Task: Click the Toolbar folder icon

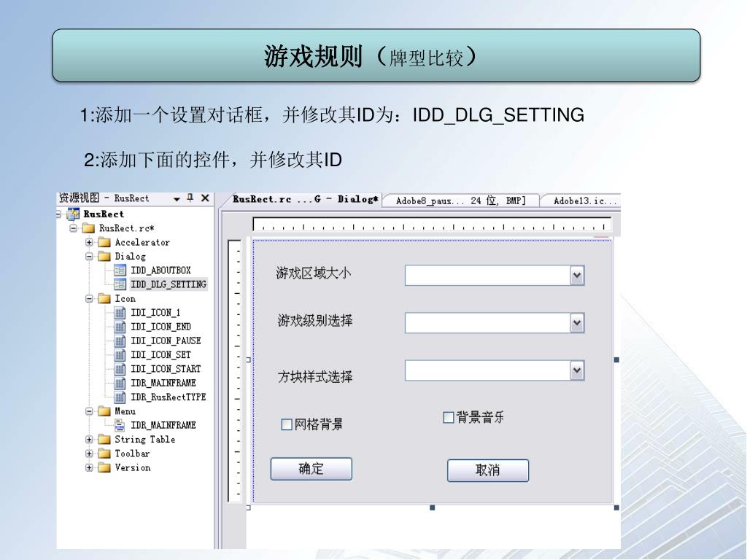Action: pyautogui.click(x=104, y=454)
